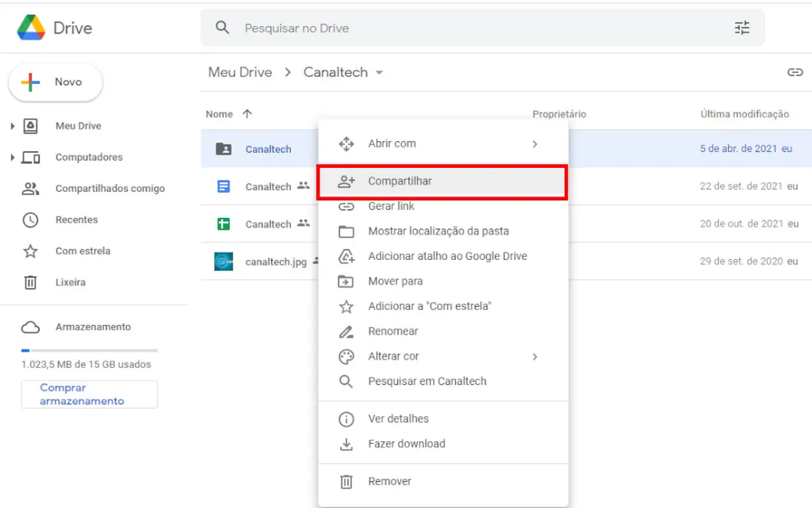Click the Adicionar atalho Drive icon
The width and height of the screenshot is (812, 508).
point(346,256)
